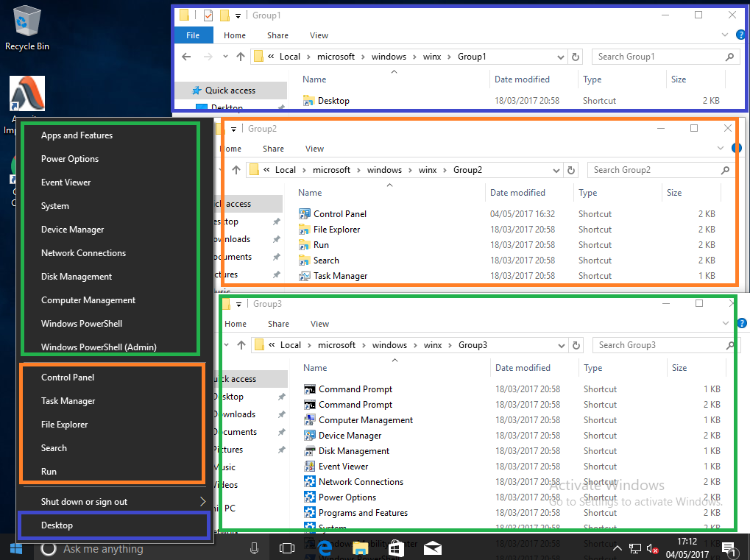Switch to the Share tab in Group2
Screen dimensions: 750x560
[x=273, y=149]
